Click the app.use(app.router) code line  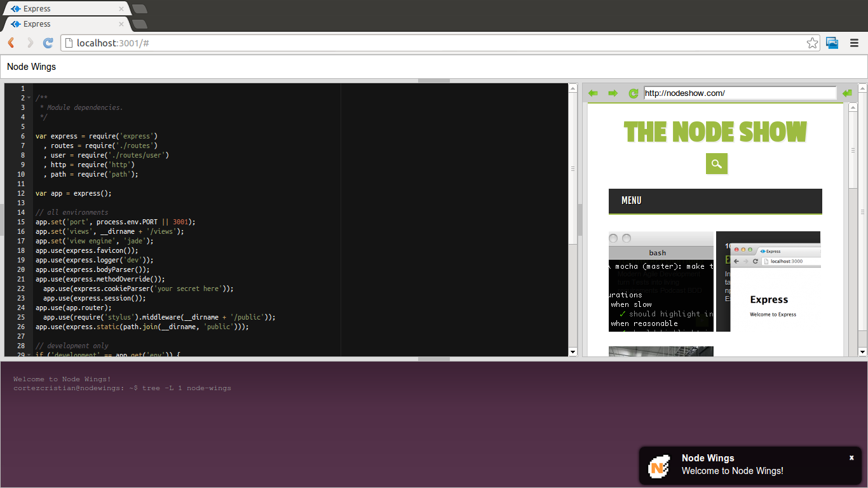coord(74,308)
